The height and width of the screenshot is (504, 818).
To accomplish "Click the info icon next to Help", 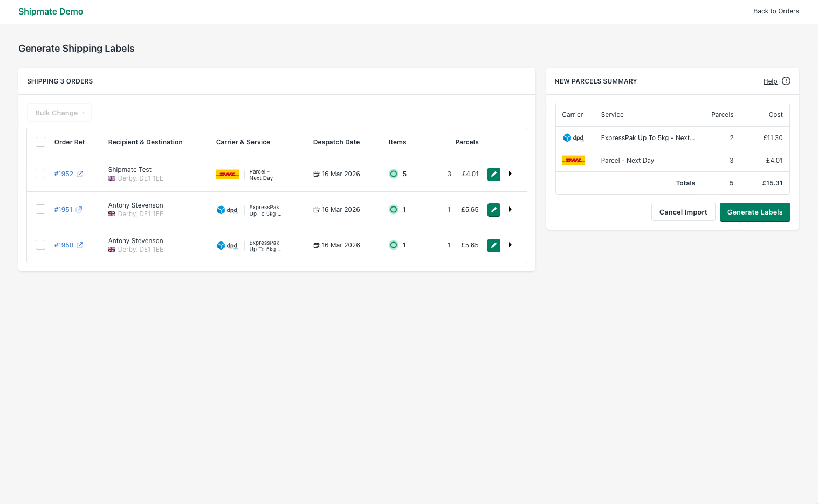I will (x=786, y=80).
